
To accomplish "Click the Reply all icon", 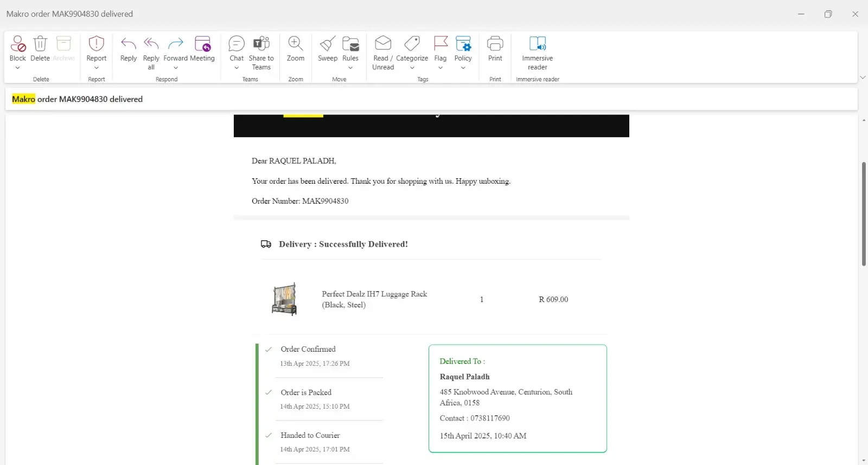I will (x=151, y=44).
